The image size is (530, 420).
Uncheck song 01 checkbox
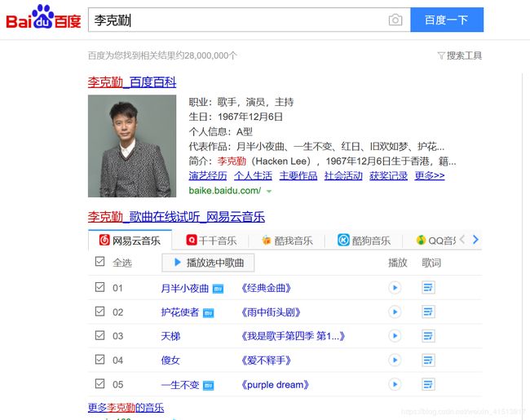click(99, 287)
